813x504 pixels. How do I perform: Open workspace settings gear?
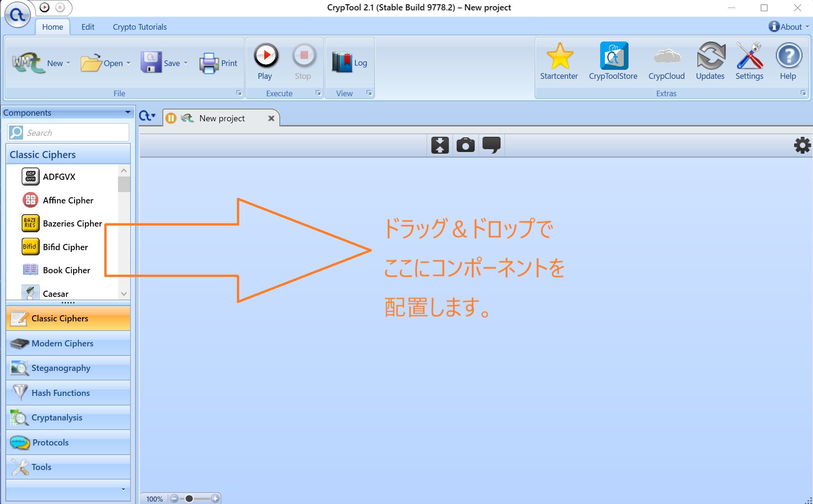tap(802, 145)
